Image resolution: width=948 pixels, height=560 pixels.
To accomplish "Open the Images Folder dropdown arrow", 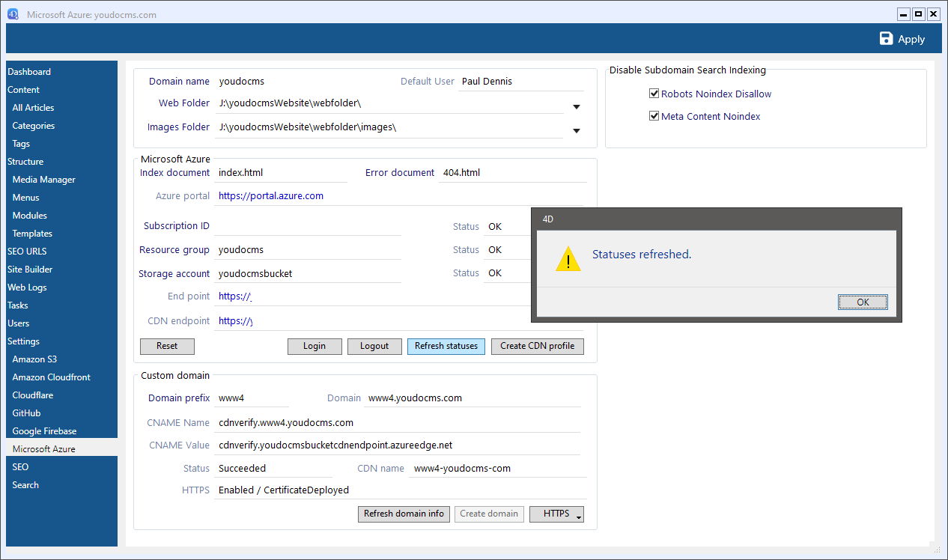I will 577,131.
